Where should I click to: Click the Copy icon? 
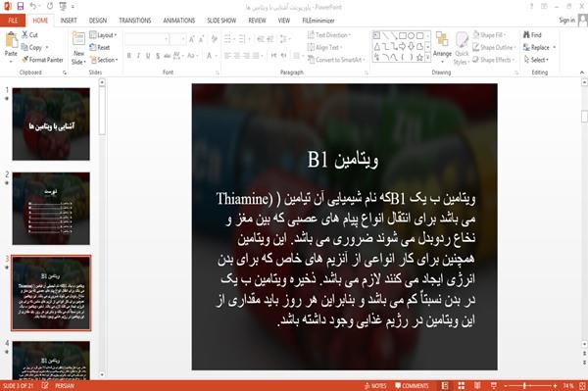24,47
